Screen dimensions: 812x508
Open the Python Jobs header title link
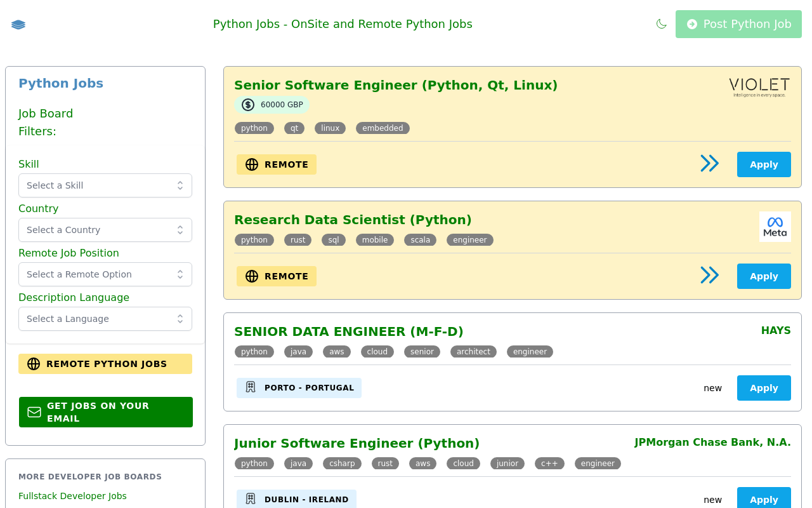tap(343, 24)
